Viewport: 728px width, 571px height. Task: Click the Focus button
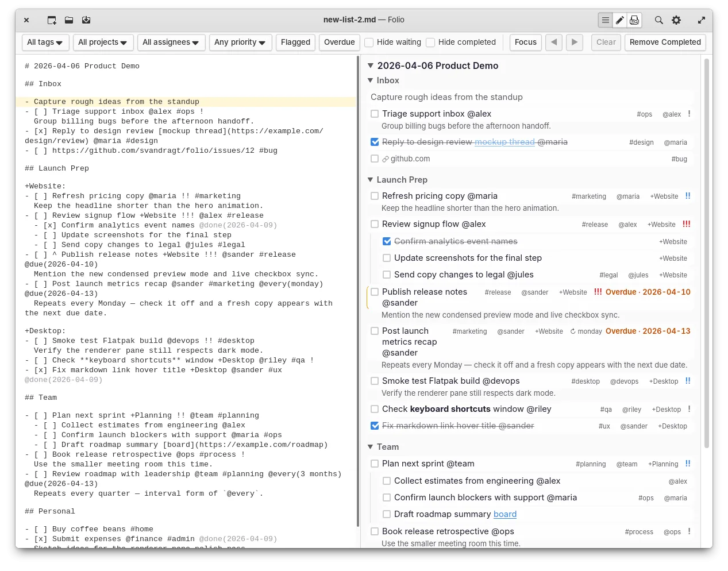point(526,42)
